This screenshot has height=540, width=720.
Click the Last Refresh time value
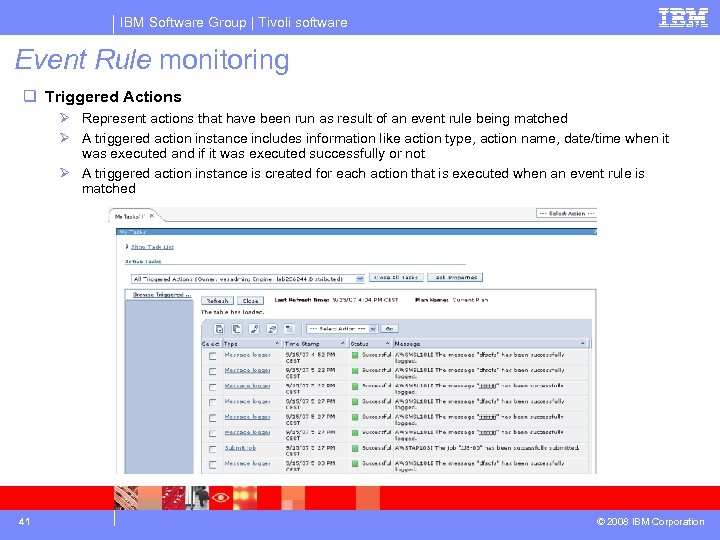click(365, 300)
